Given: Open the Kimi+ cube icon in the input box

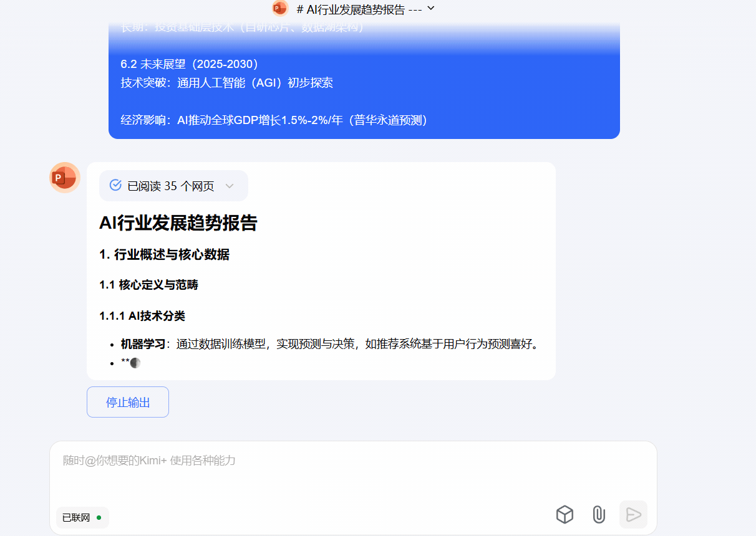Looking at the screenshot, I should 565,514.
